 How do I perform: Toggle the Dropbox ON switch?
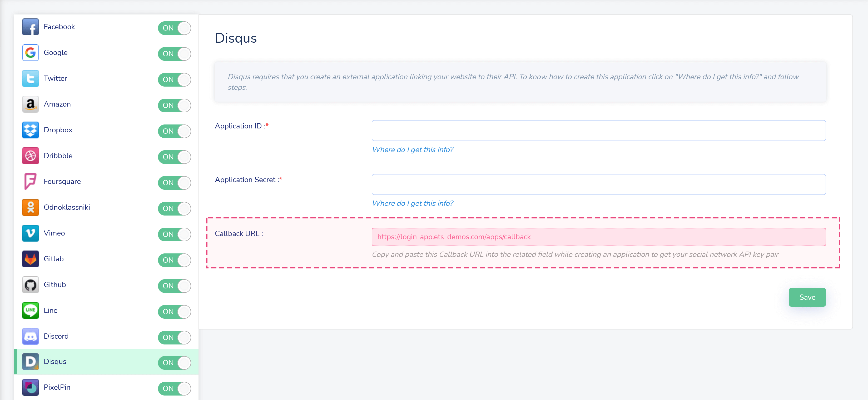(x=174, y=131)
